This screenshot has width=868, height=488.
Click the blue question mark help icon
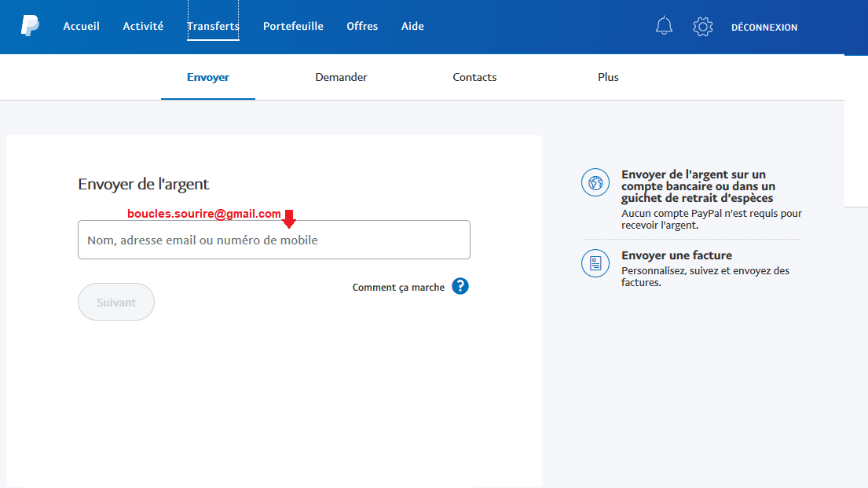pos(460,286)
